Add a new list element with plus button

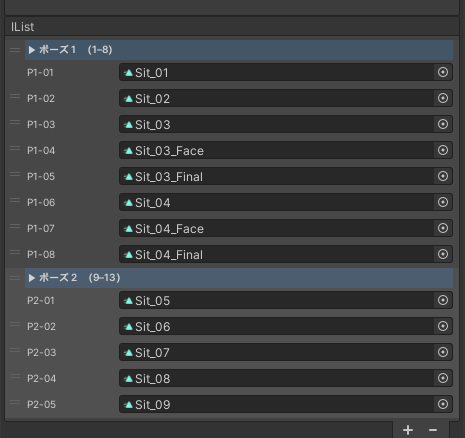(x=408, y=430)
